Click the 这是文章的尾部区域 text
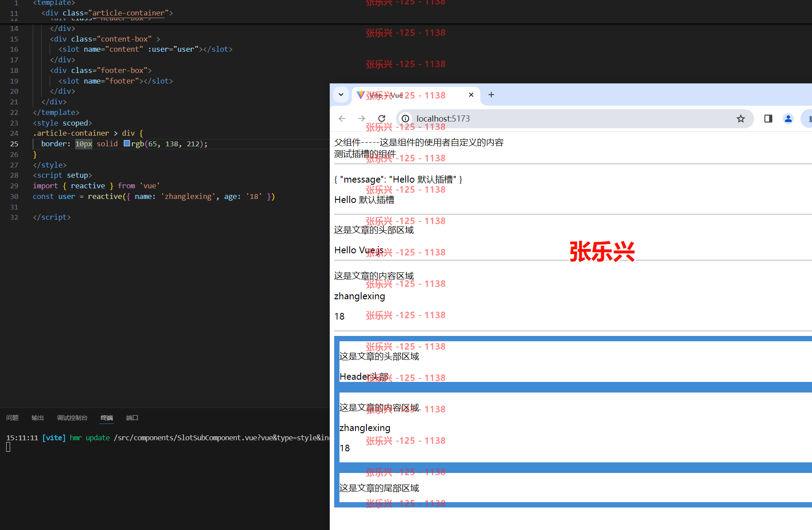This screenshot has width=812, height=530. pyautogui.click(x=379, y=488)
